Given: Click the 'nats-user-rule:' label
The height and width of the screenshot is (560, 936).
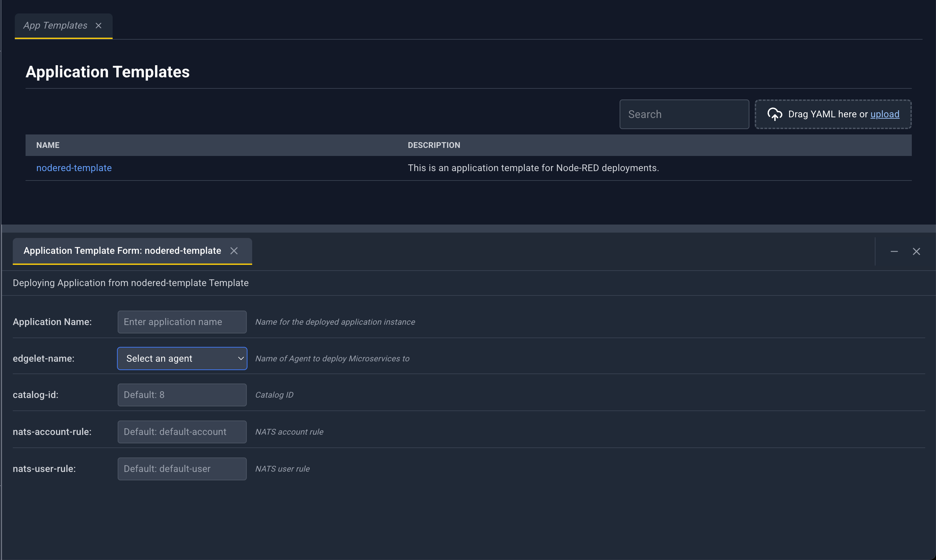Looking at the screenshot, I should pyautogui.click(x=44, y=469).
